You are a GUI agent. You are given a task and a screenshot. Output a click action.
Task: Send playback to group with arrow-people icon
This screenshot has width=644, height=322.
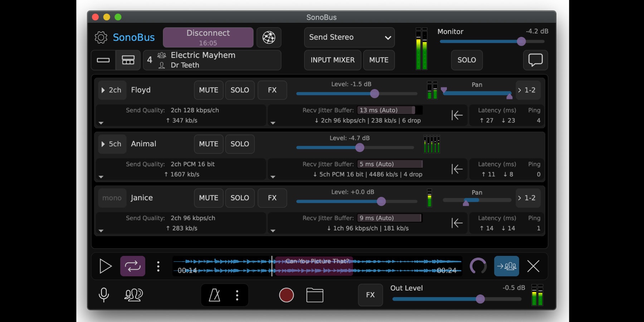(x=507, y=266)
